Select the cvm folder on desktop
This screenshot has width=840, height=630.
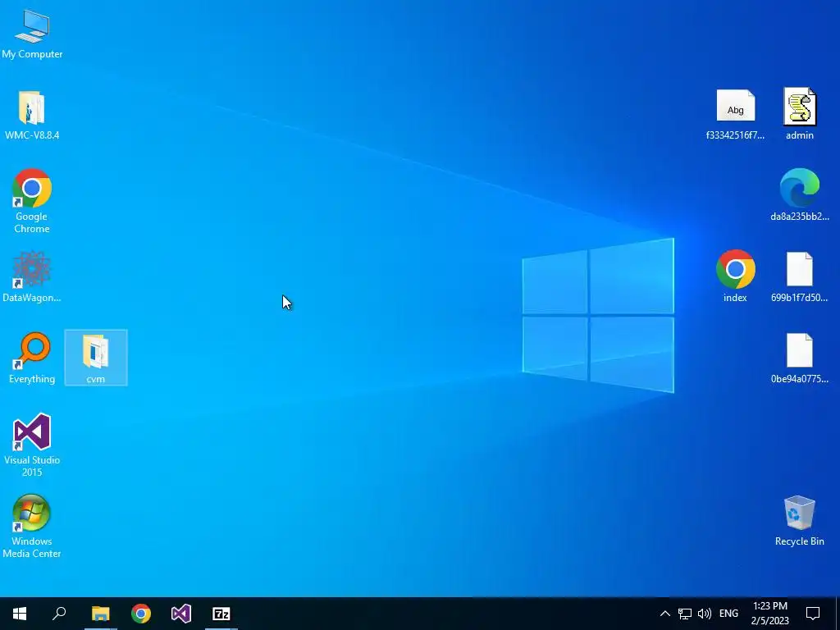click(96, 358)
